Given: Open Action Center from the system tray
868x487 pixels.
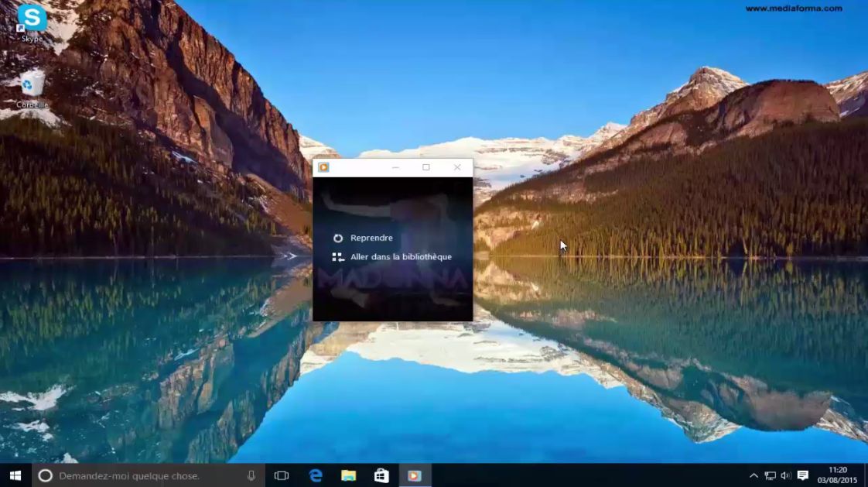Looking at the screenshot, I should tap(805, 475).
